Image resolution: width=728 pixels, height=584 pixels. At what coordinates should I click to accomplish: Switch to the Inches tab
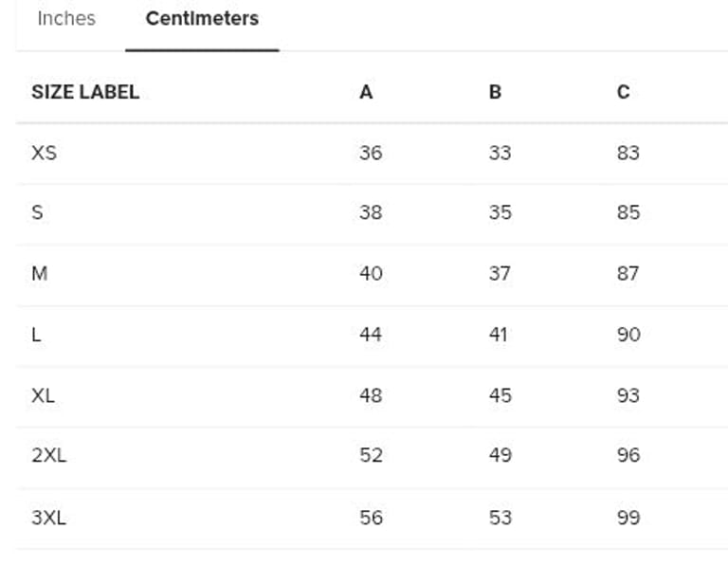66,19
